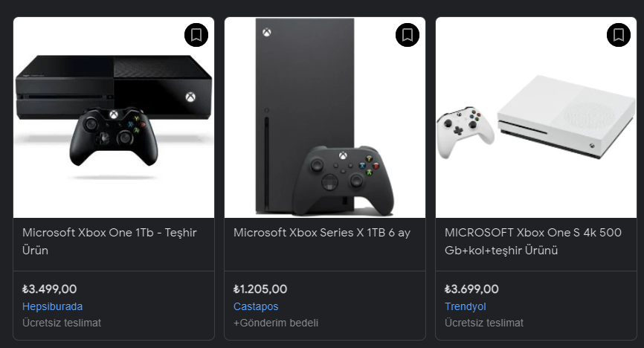Click "Ücretsiz teslimat" under Trendyol

484,323
